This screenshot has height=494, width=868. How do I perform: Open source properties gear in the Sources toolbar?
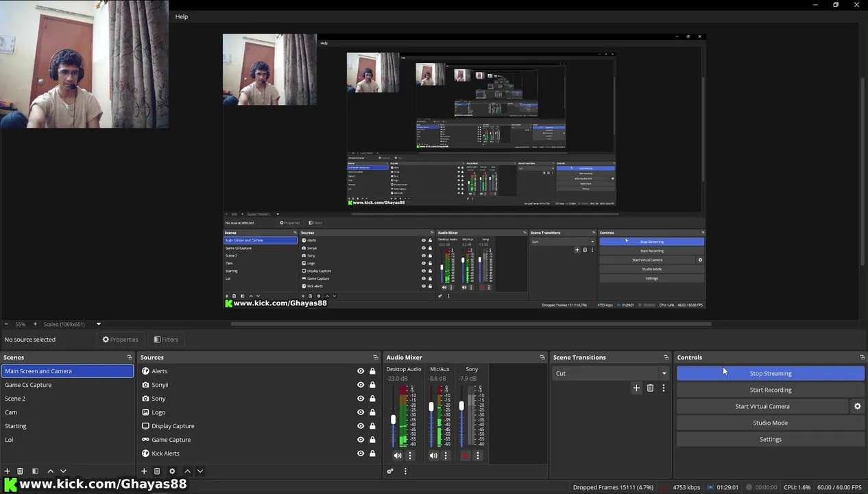[172, 471]
